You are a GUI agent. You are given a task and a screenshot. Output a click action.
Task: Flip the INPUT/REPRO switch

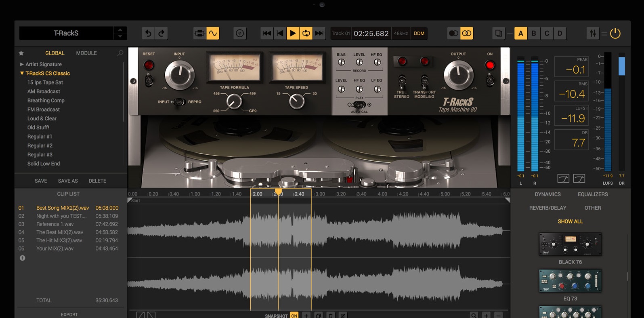[x=179, y=102]
